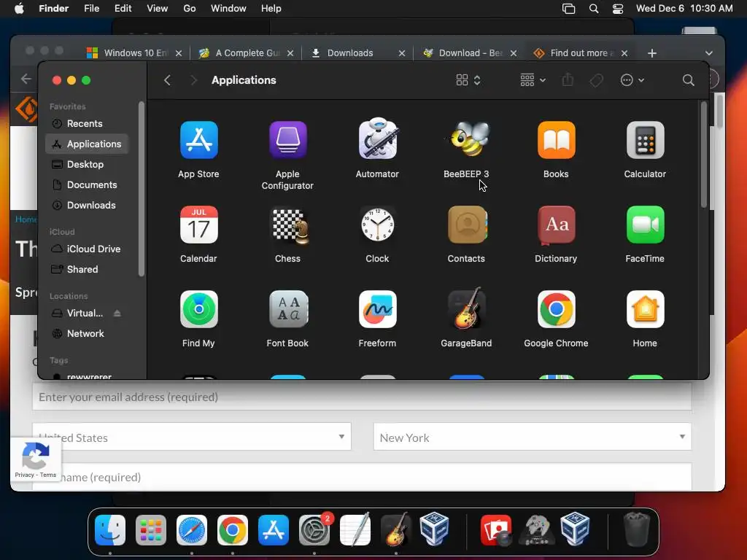Click the Clock app icon
This screenshot has height=560, width=747.
coord(377,225)
